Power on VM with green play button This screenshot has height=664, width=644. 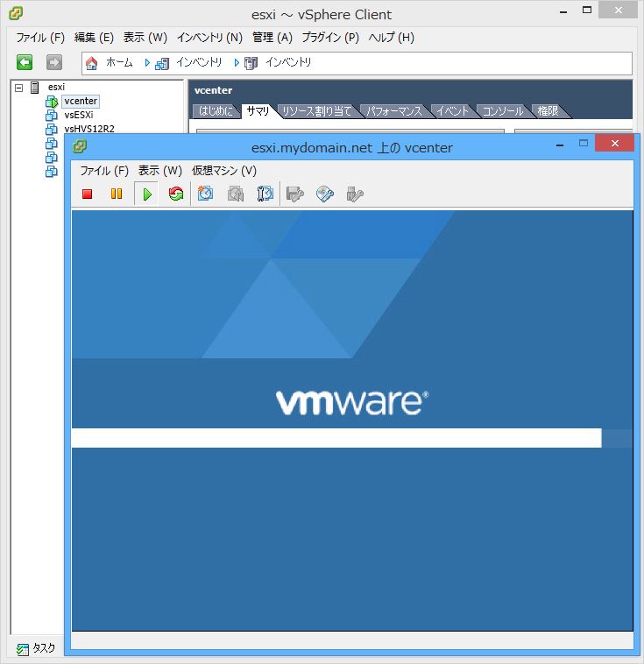[x=146, y=194]
